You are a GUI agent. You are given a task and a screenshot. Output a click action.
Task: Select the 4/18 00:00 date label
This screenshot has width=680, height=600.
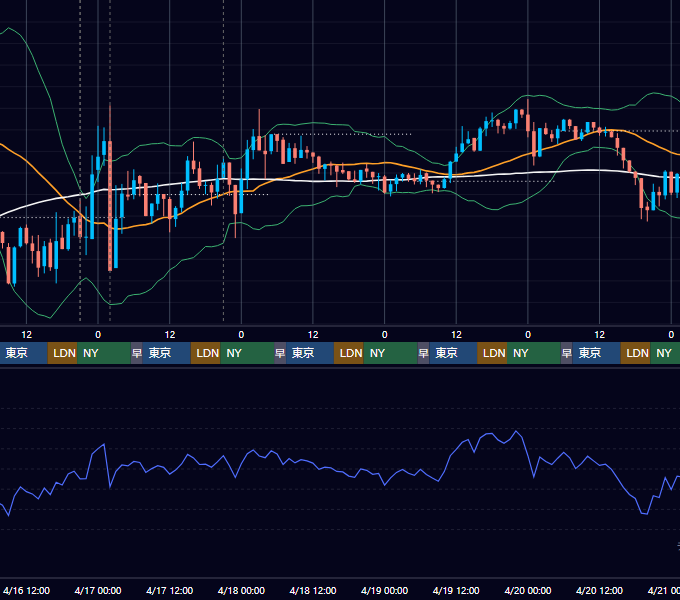241,590
